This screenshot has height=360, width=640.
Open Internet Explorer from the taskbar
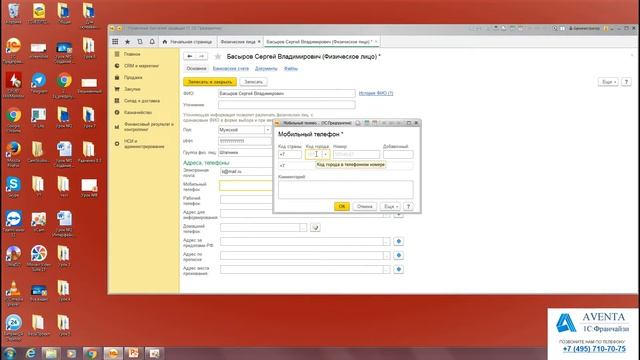(31, 353)
